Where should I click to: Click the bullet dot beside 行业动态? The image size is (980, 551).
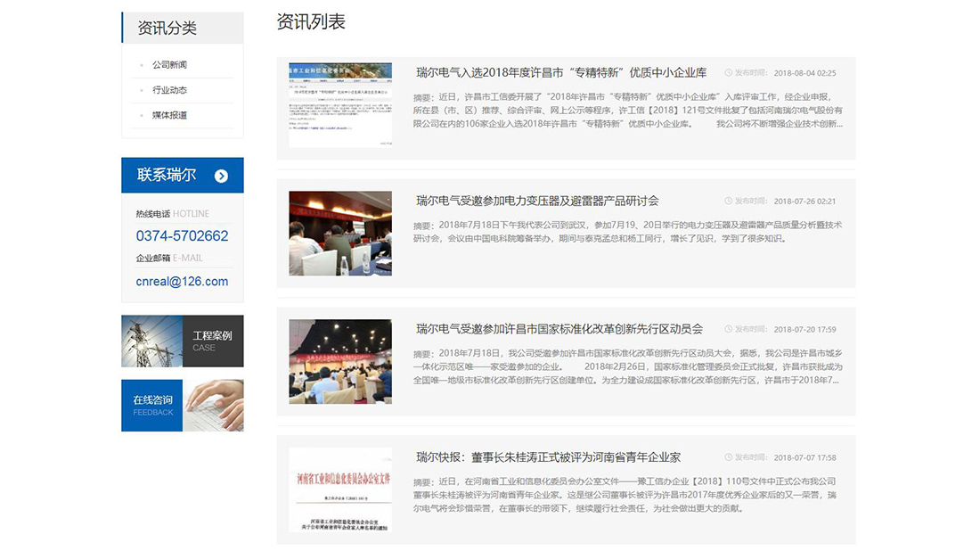pos(141,90)
